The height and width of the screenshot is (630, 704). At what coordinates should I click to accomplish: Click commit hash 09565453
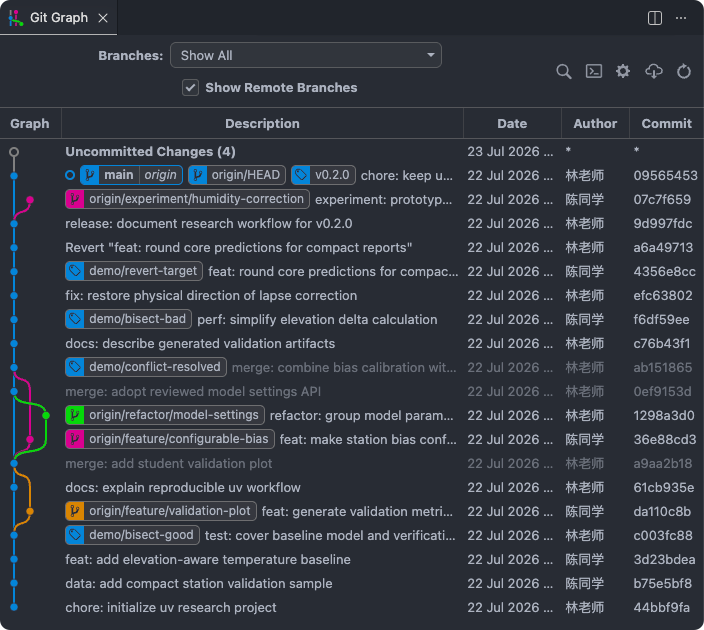click(665, 176)
